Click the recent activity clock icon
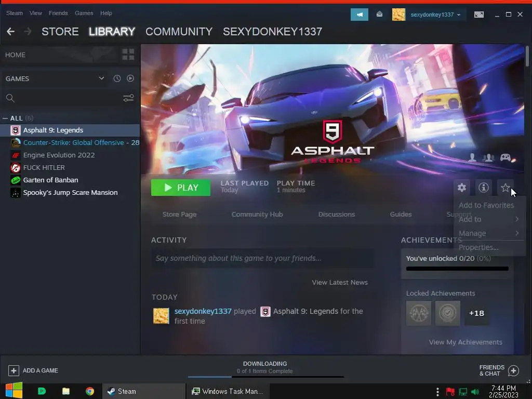This screenshot has width=532, height=399. 117,78
